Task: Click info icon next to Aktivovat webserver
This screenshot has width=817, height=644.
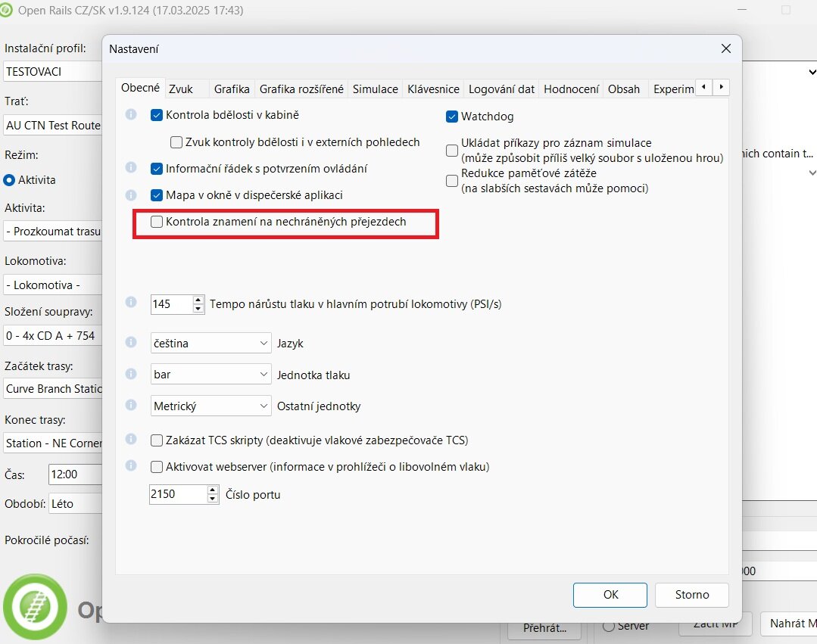Action: pyautogui.click(x=130, y=465)
